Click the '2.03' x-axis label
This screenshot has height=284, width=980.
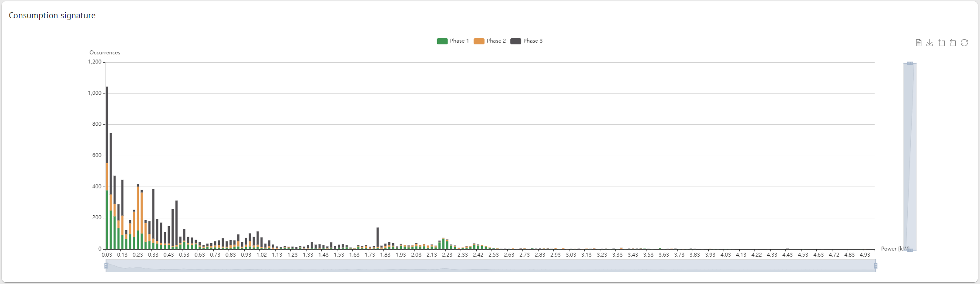416,255
